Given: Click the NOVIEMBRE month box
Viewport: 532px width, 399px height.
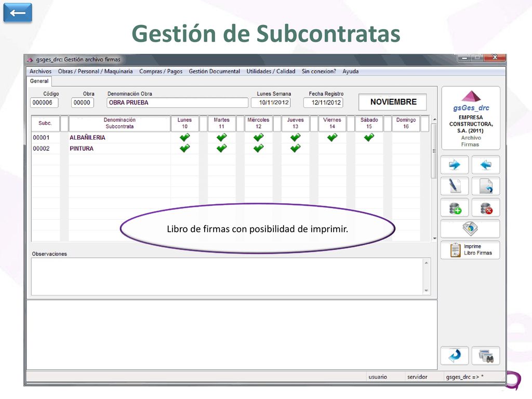Looking at the screenshot, I should 393,102.
